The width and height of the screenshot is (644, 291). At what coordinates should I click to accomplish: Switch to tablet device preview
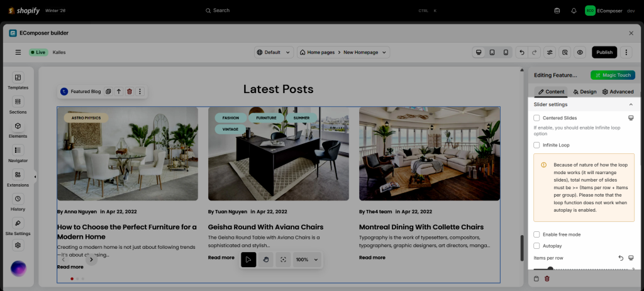coord(492,52)
